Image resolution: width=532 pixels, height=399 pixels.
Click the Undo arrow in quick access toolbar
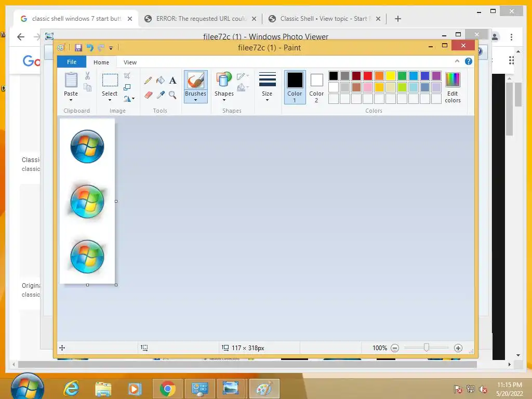90,47
